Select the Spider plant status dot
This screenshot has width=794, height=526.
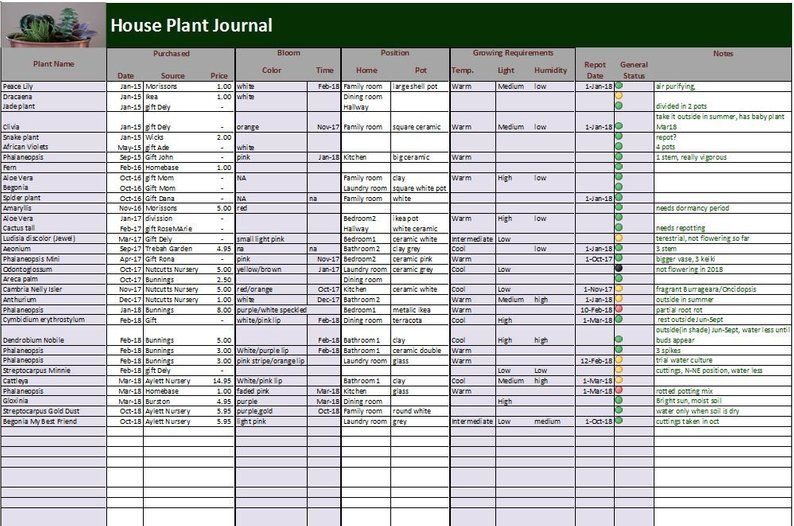point(618,197)
